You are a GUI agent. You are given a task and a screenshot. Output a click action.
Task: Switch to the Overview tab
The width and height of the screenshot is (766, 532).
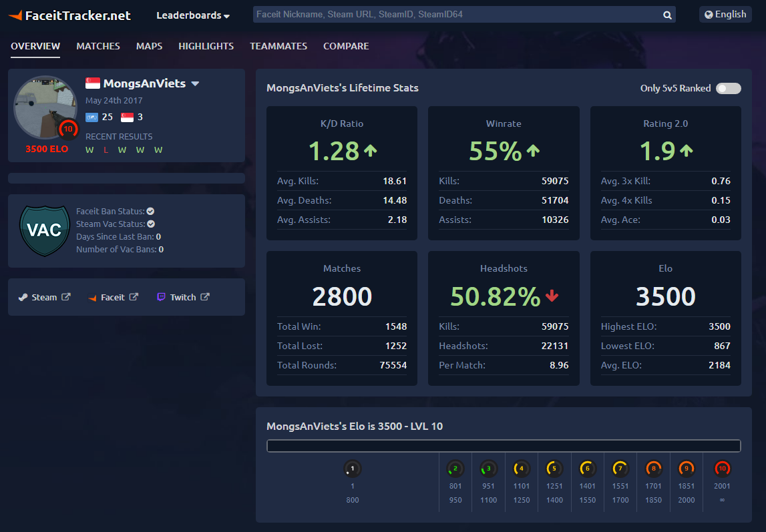point(35,46)
